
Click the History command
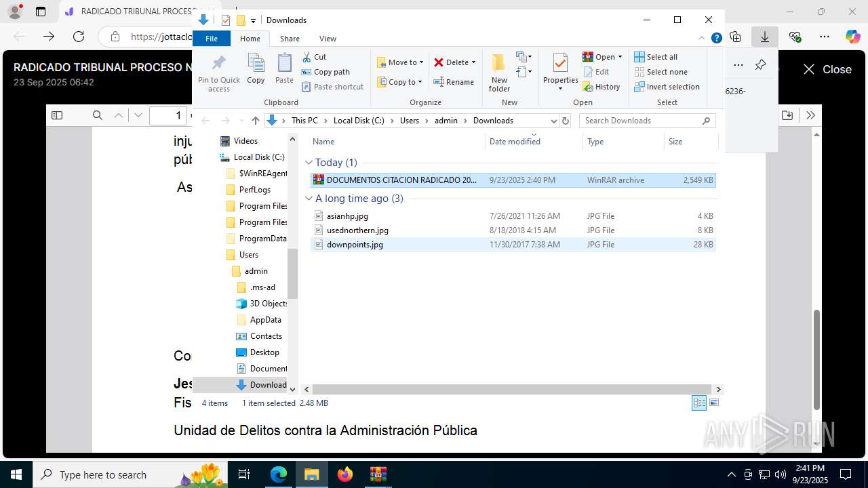tap(601, 87)
